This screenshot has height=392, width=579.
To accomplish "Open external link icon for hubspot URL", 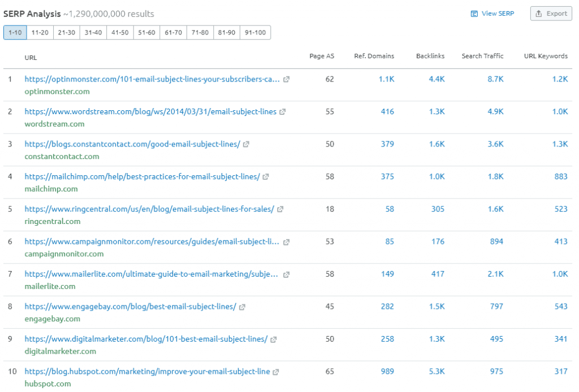I will 276,372.
